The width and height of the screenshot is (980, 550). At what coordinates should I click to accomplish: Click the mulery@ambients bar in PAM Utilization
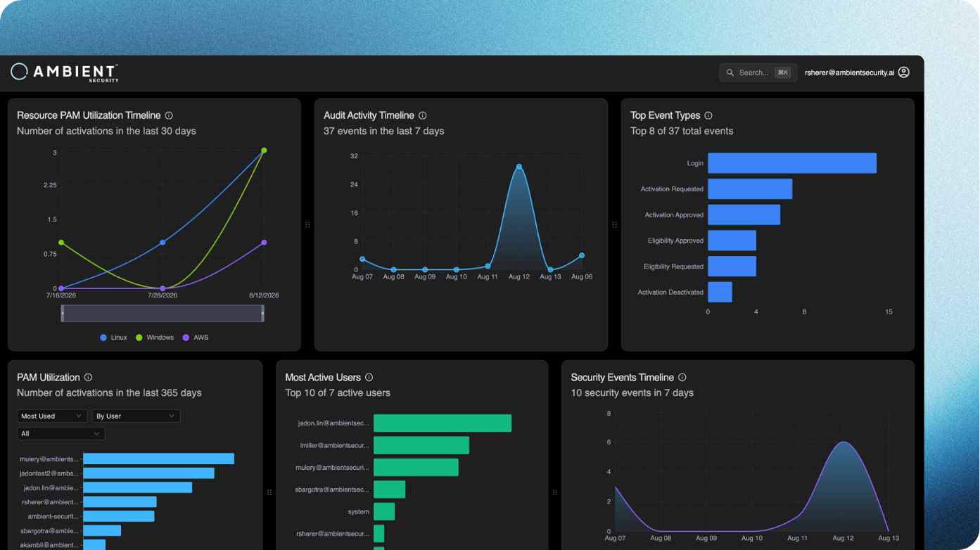[x=158, y=459]
